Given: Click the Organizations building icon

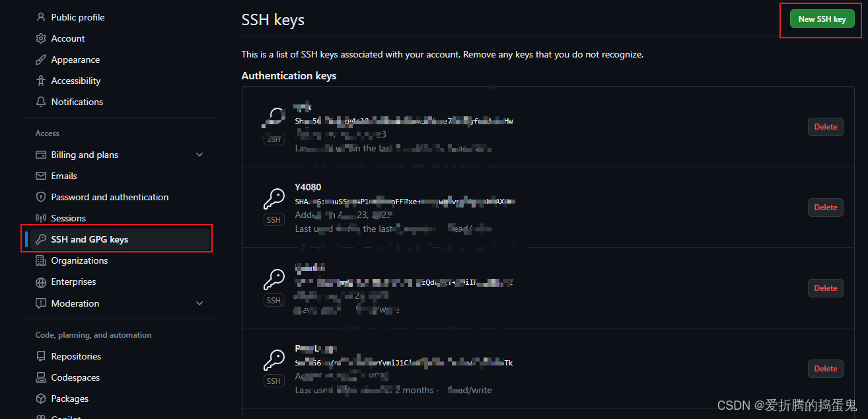Looking at the screenshot, I should (40, 260).
